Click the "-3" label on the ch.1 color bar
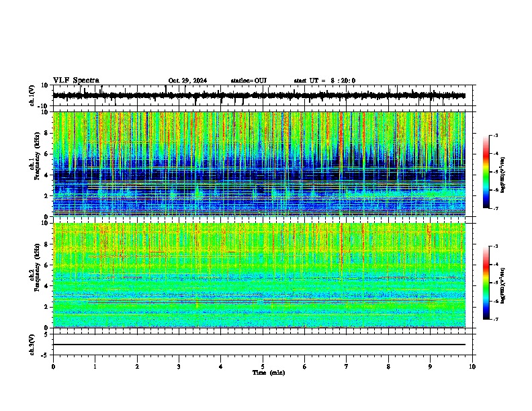 click(x=495, y=136)
